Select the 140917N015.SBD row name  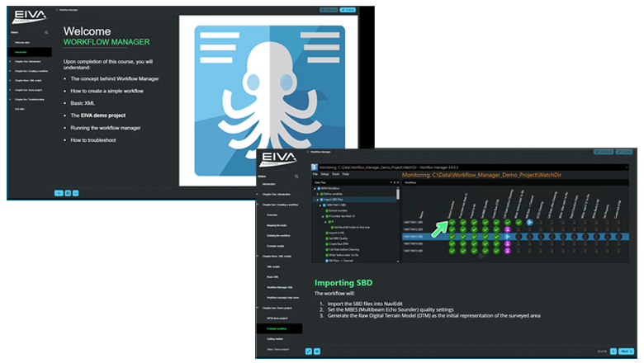[413, 251]
